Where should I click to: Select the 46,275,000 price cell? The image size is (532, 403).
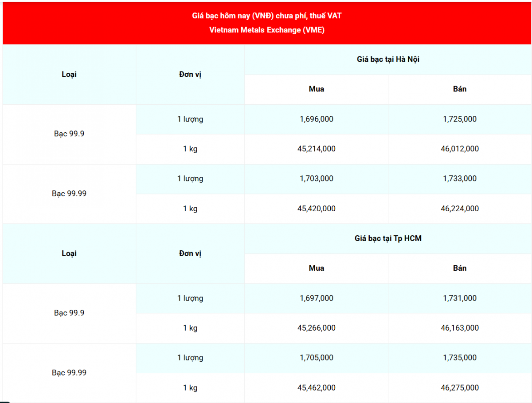click(x=460, y=387)
